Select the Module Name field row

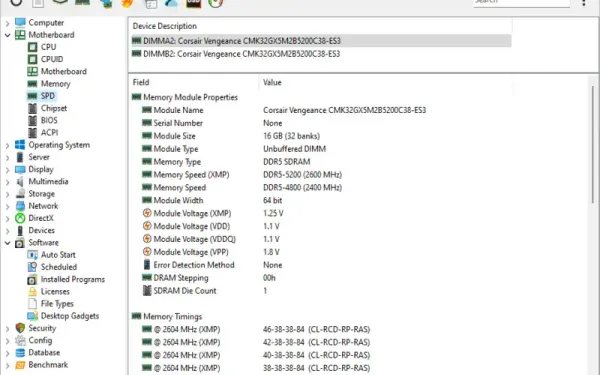(x=321, y=110)
